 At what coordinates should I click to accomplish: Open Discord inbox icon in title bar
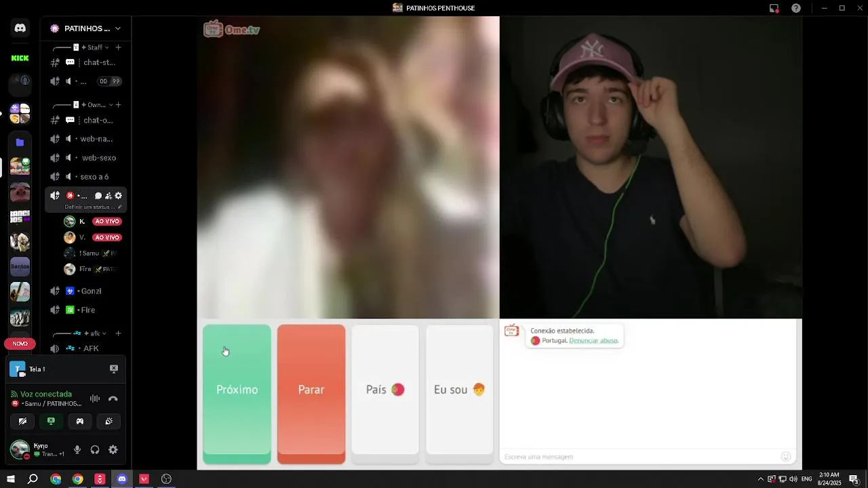774,8
